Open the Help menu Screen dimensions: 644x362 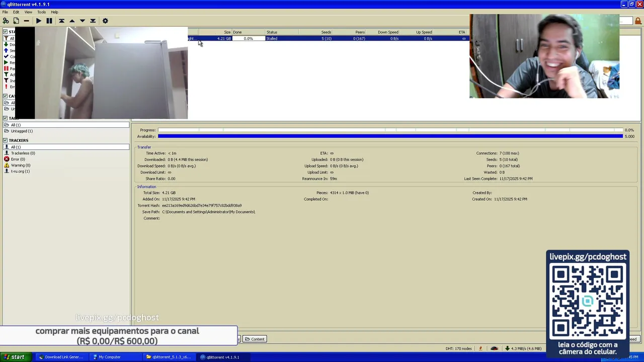point(54,12)
